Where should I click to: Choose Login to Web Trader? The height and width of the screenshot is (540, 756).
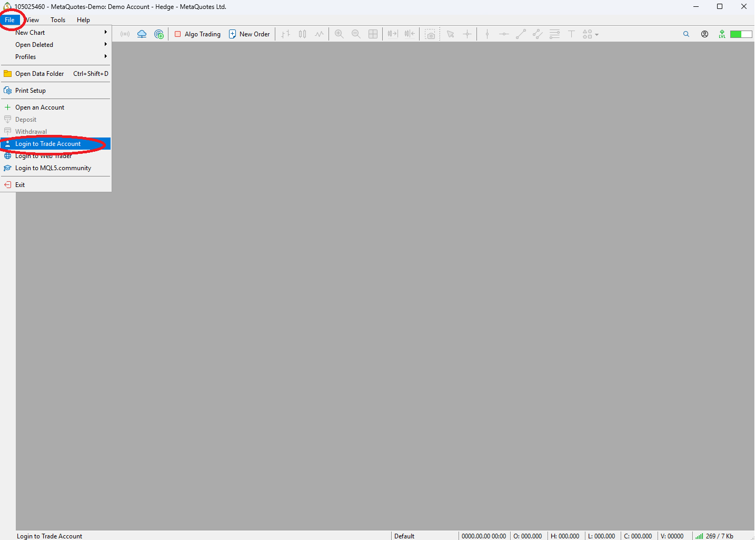coord(56,156)
